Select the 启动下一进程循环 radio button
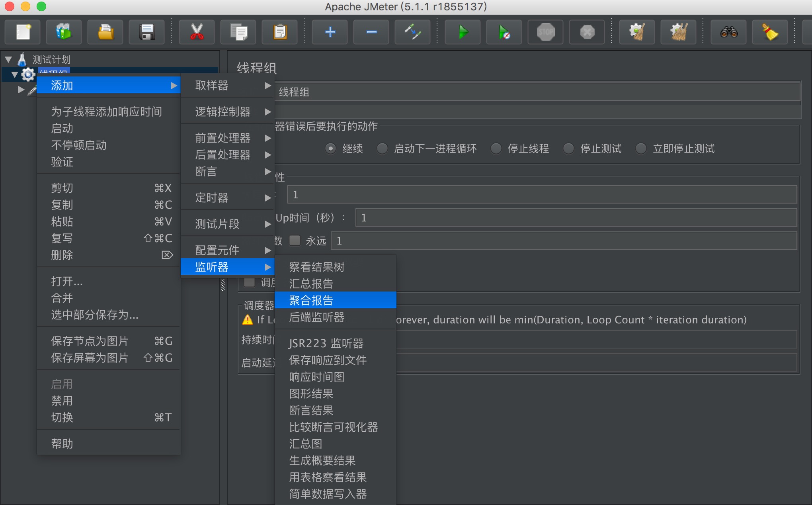 click(x=382, y=149)
